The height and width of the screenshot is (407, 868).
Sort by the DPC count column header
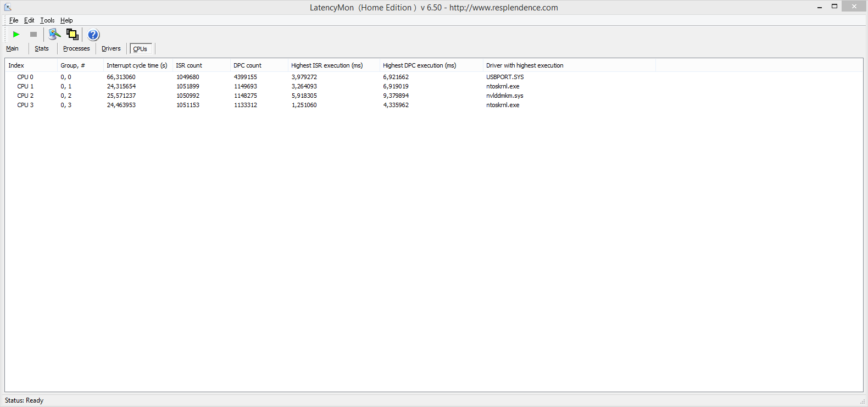[259, 65]
